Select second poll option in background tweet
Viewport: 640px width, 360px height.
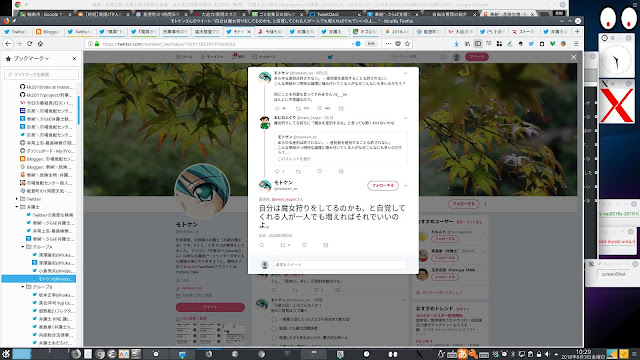(x=274, y=329)
